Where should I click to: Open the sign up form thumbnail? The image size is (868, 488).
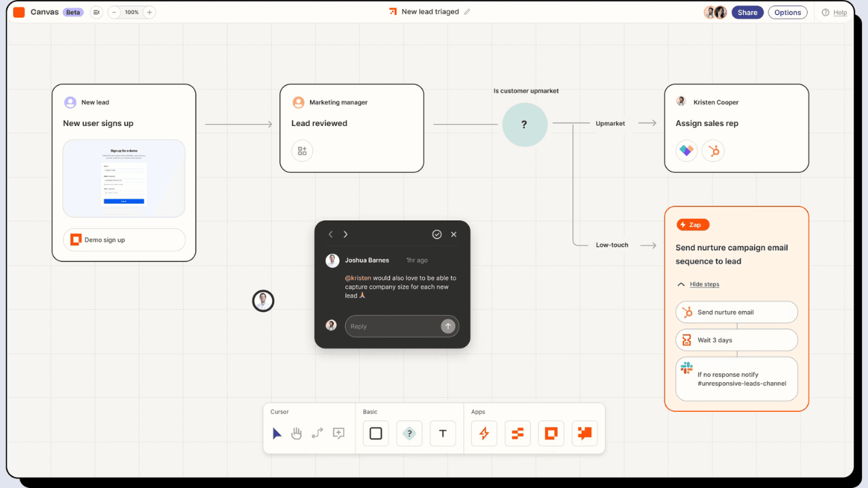pos(124,178)
